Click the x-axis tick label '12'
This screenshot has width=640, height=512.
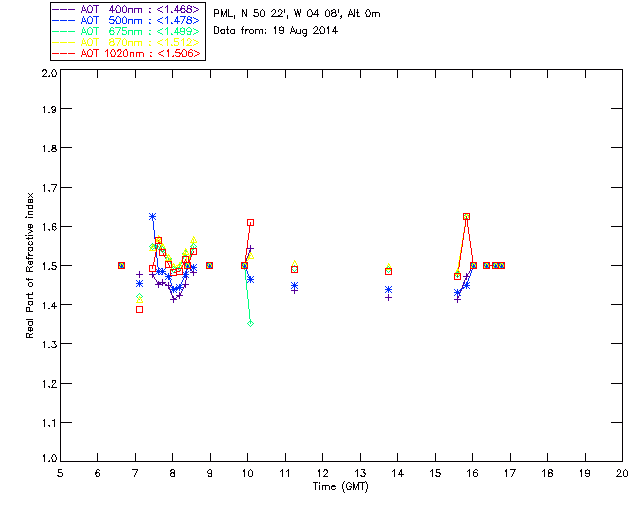[322, 473]
